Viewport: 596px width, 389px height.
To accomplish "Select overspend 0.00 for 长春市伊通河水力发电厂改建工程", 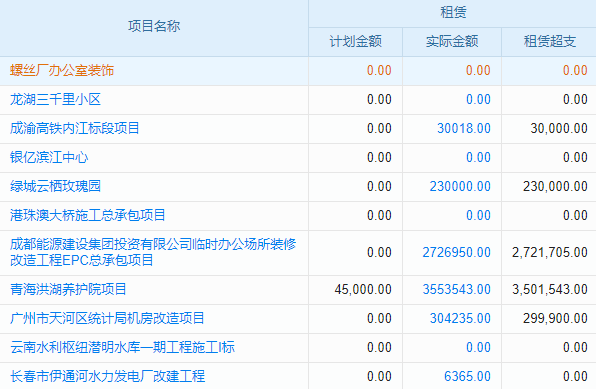I will coord(575,376).
